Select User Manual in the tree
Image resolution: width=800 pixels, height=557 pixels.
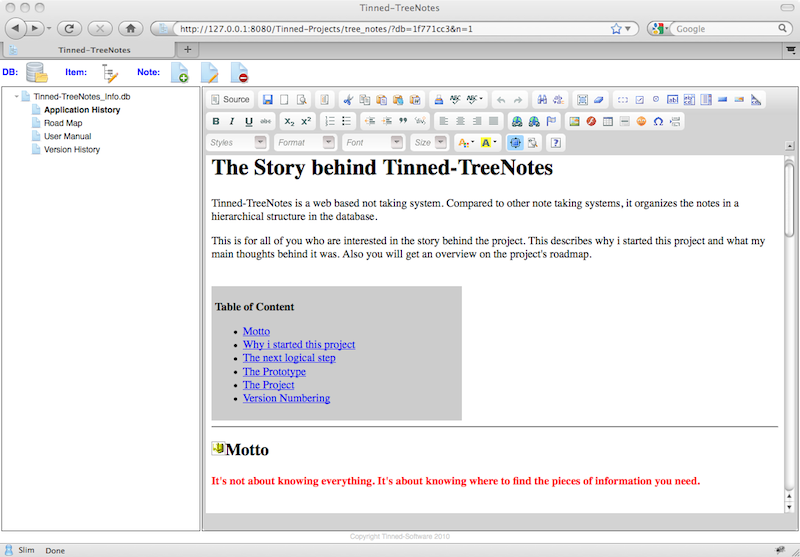point(67,136)
